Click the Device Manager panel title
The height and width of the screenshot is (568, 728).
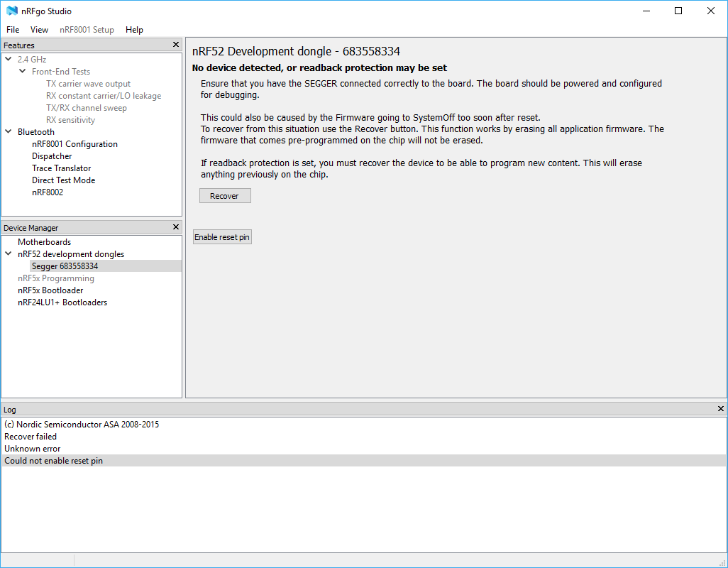[31, 228]
